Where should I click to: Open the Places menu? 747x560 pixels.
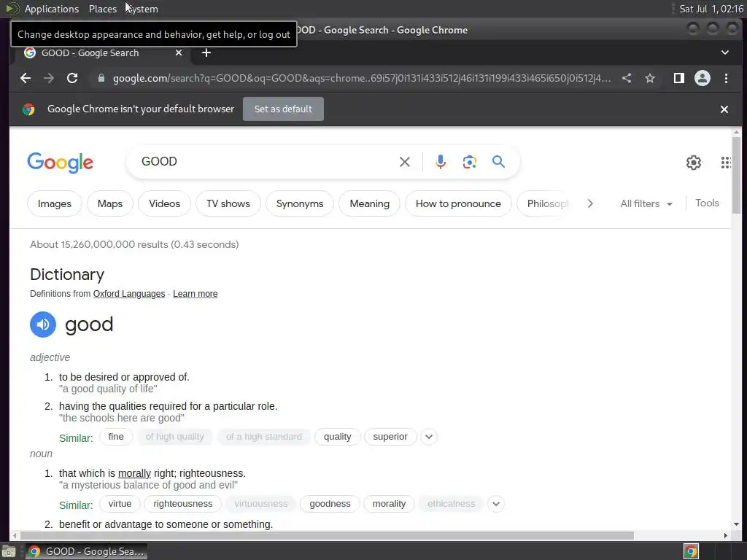pyautogui.click(x=102, y=9)
